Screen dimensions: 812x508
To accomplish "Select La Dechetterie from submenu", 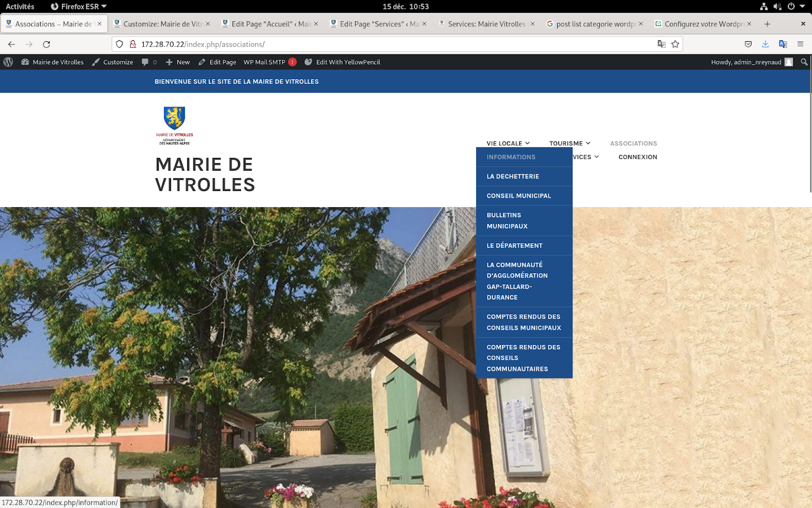I will 513,176.
